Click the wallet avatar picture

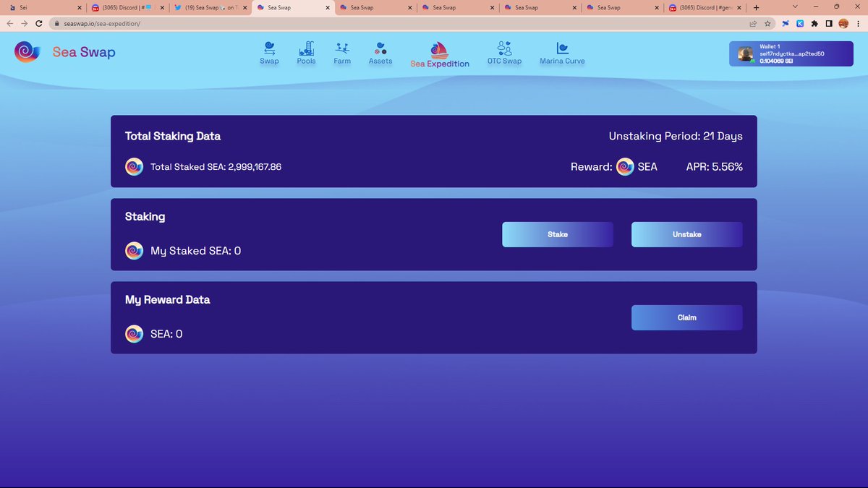point(746,54)
